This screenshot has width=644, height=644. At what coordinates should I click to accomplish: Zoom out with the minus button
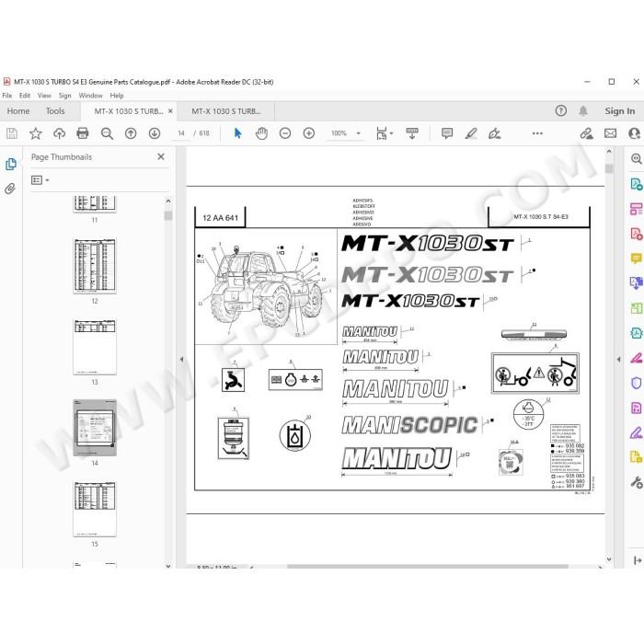[285, 133]
